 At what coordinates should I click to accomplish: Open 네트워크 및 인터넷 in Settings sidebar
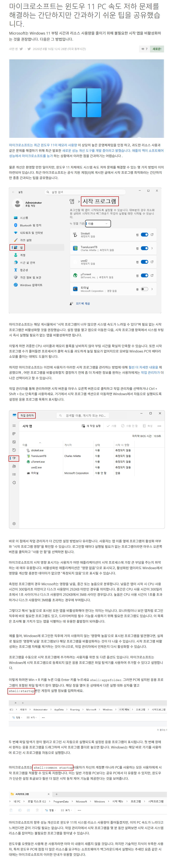28,233
